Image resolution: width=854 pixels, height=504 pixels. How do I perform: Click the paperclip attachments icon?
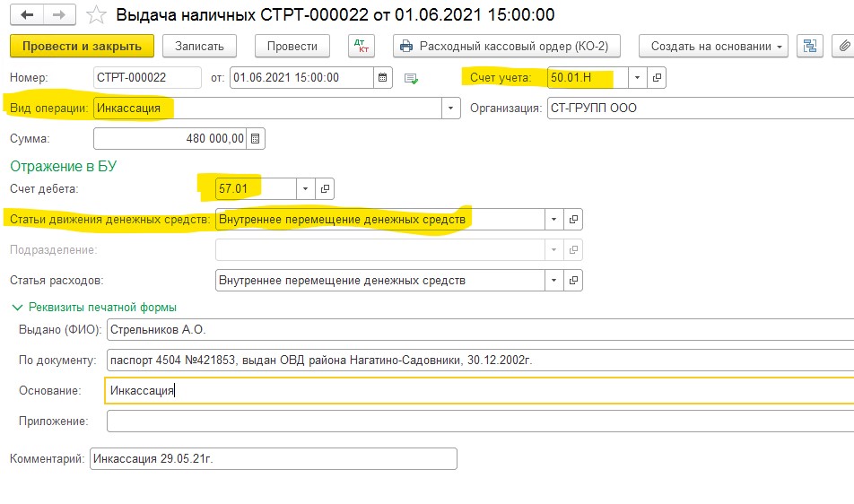(843, 46)
